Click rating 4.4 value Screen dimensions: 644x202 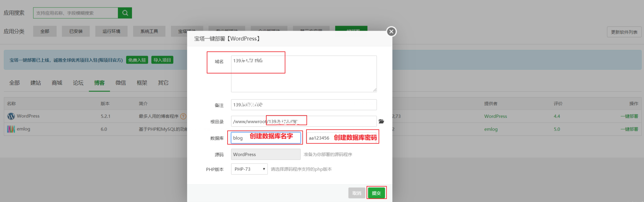(x=557, y=116)
